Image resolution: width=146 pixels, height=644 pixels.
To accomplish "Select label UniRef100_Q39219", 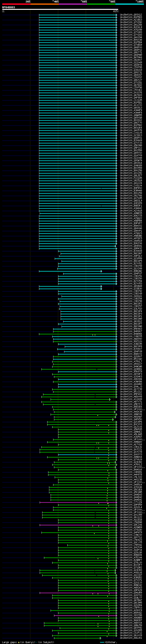I will click(x=131, y=70).
